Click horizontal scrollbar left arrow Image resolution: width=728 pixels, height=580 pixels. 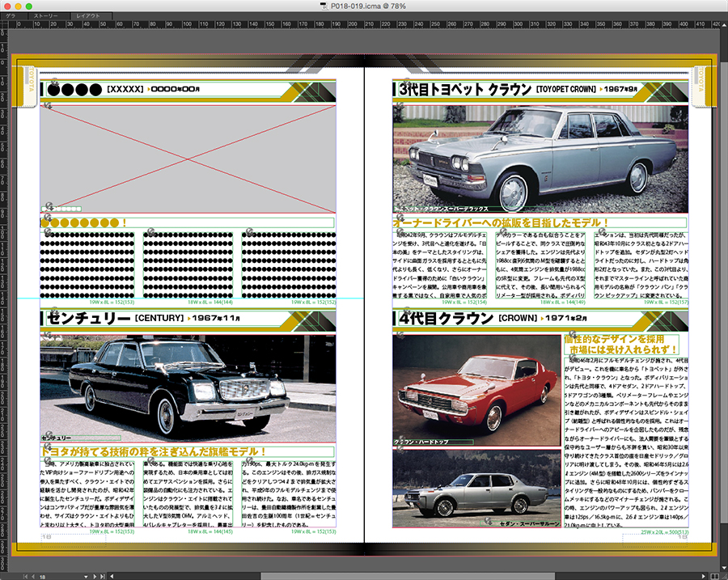tap(112, 576)
